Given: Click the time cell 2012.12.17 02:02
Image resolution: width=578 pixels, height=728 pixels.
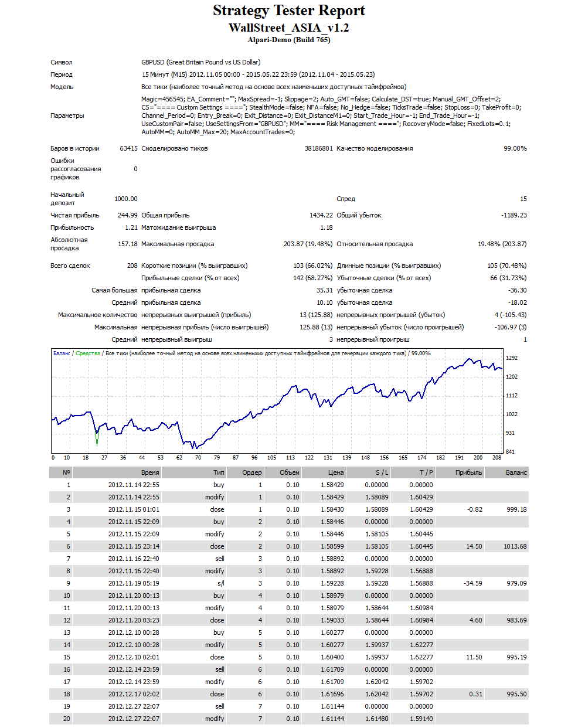Looking at the screenshot, I should (x=134, y=694).
